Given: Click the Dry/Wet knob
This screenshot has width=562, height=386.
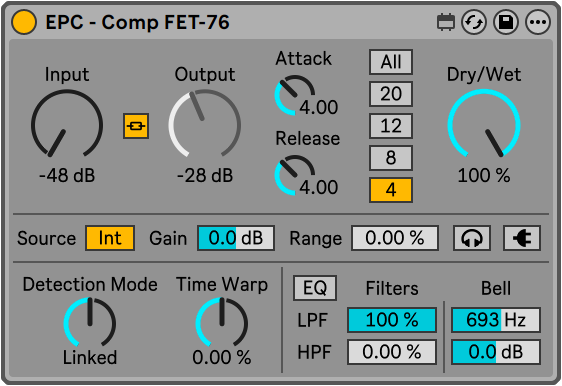Looking at the screenshot, I should coord(484,124).
